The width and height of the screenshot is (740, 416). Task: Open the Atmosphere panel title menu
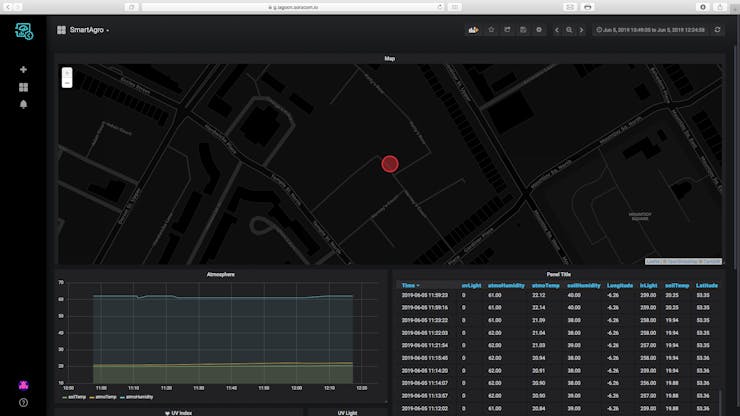pyautogui.click(x=220, y=273)
